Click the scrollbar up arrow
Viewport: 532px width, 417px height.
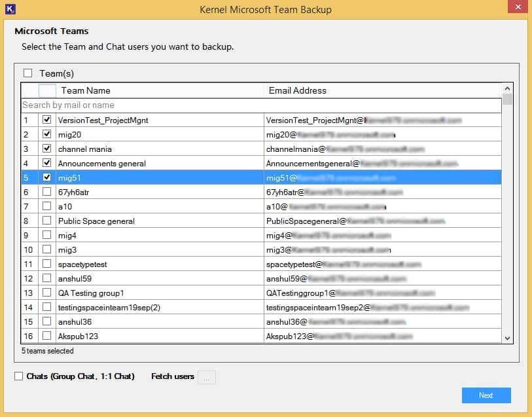click(507, 88)
